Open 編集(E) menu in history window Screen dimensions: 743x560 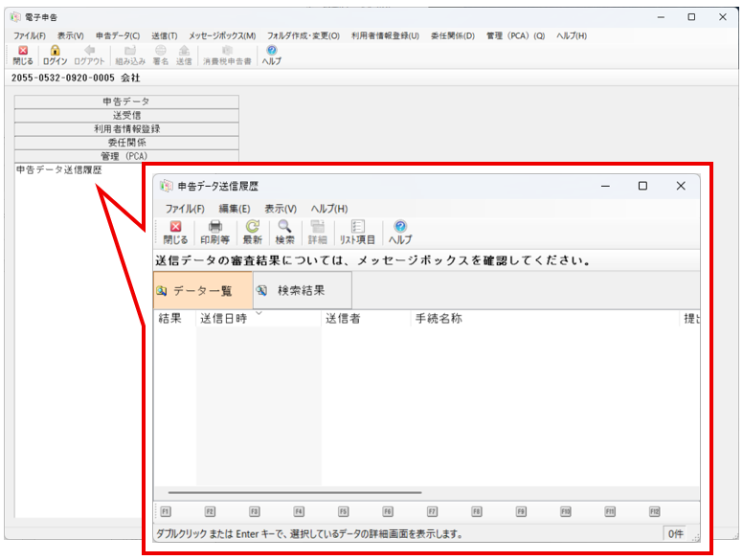point(234,209)
